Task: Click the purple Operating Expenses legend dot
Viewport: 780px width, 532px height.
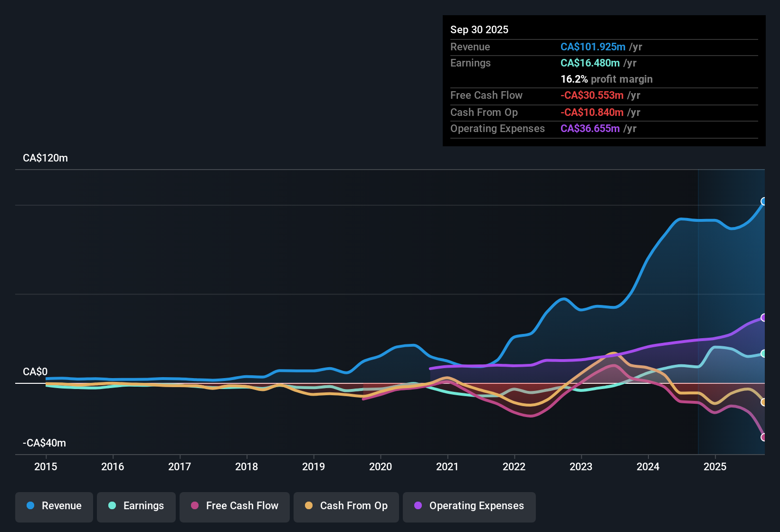Action: [417, 506]
